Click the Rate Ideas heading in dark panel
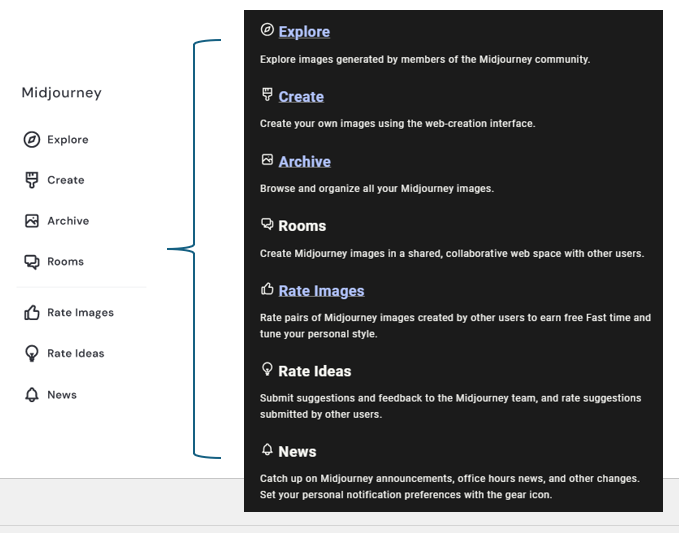Viewport: 679px width, 533px height. [314, 371]
